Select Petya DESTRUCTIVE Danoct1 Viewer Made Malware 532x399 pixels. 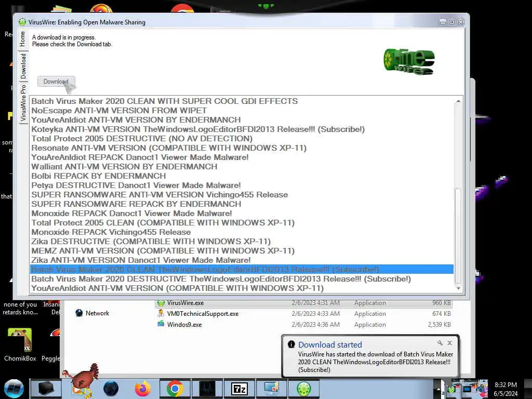point(242,185)
